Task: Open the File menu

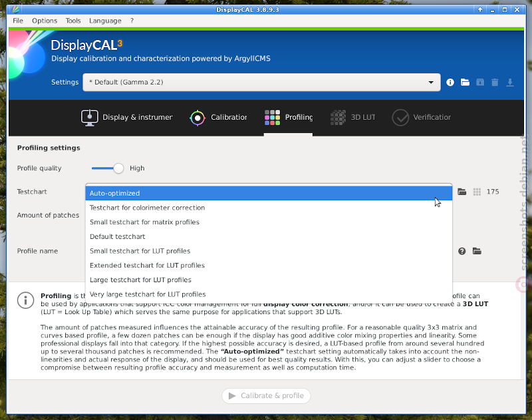Action: click(x=18, y=21)
